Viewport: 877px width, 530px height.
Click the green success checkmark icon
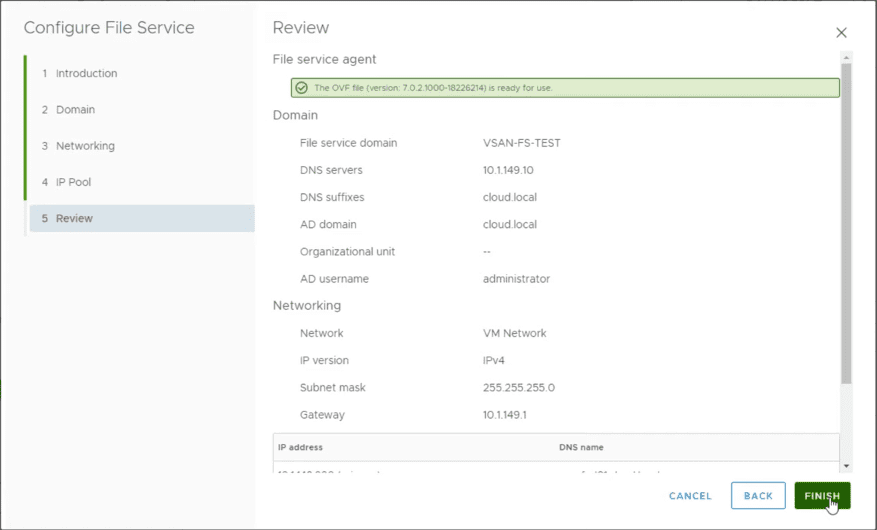tap(301, 88)
